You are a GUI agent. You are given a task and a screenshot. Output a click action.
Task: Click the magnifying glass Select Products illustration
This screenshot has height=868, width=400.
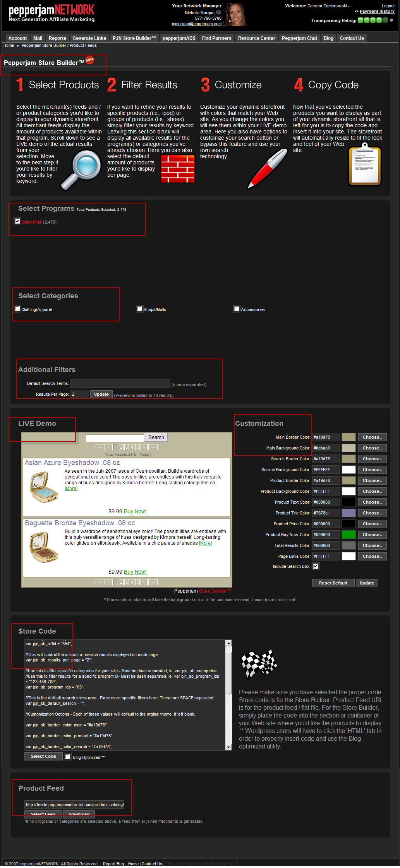point(81,170)
